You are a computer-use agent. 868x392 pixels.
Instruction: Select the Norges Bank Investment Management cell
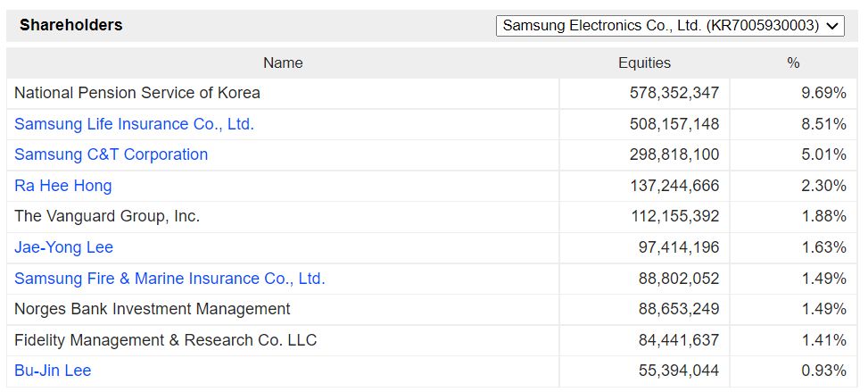[x=152, y=309]
